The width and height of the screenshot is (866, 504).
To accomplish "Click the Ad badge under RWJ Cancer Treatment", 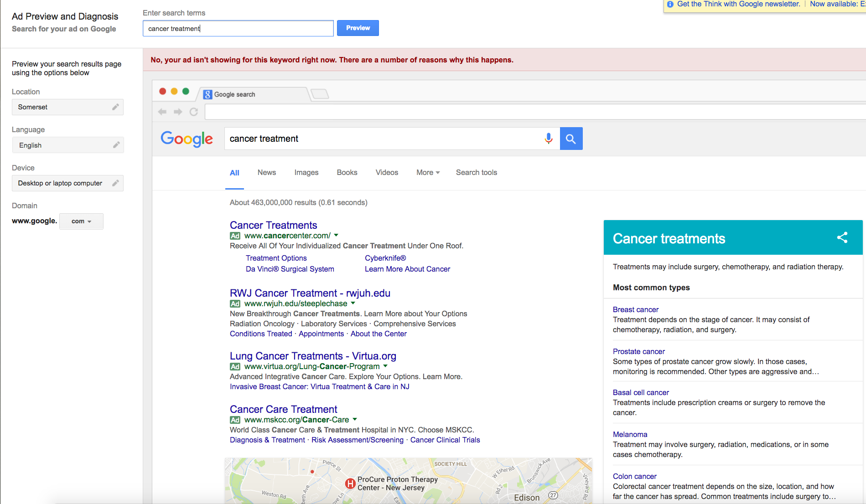I will click(x=235, y=304).
